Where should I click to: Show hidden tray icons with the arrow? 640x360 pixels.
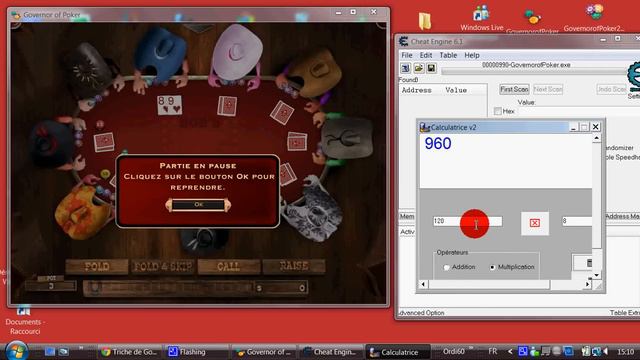point(510,351)
